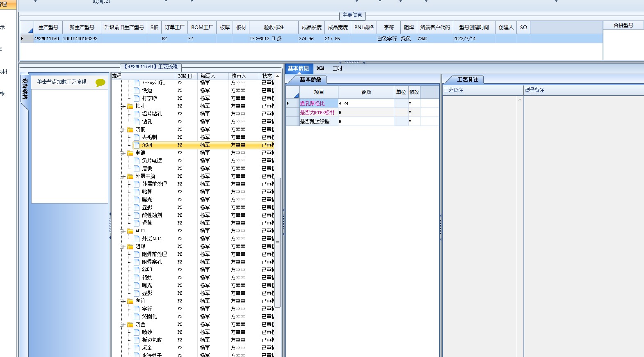The height and width of the screenshot is (357, 644).
Task: Select the 外层干膜 folder icon
Action: click(x=130, y=176)
